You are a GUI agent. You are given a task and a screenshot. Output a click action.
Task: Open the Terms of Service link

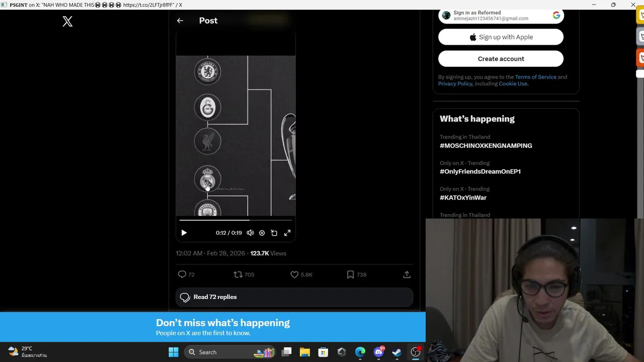point(535,77)
